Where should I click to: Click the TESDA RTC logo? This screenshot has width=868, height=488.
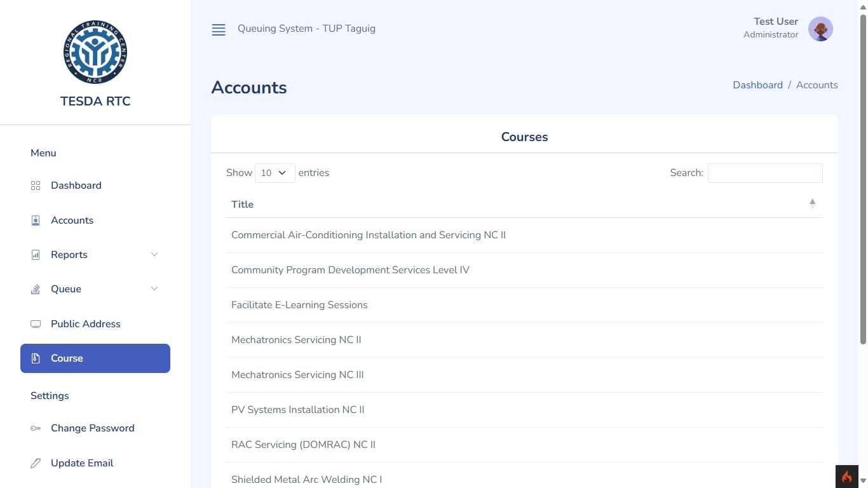pyautogui.click(x=95, y=52)
